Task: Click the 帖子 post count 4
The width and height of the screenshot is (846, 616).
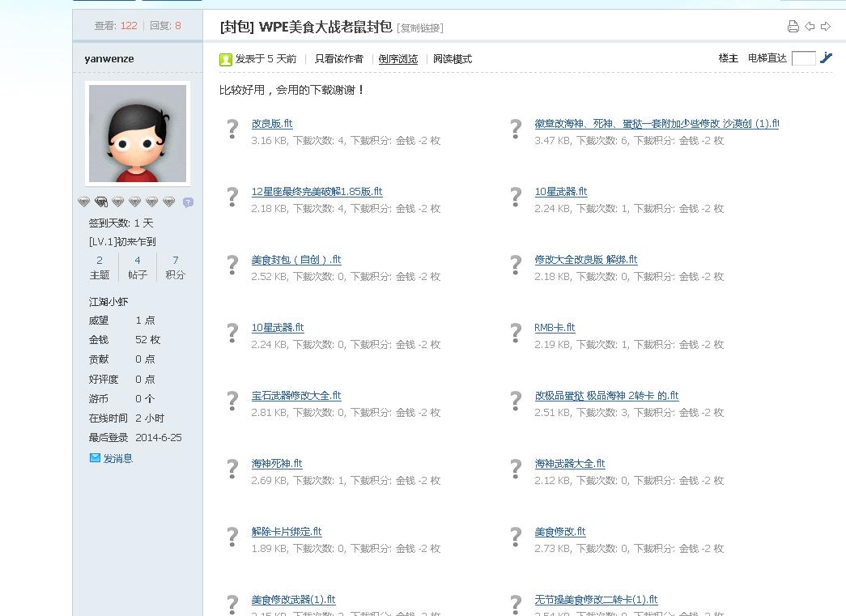Action: (137, 261)
